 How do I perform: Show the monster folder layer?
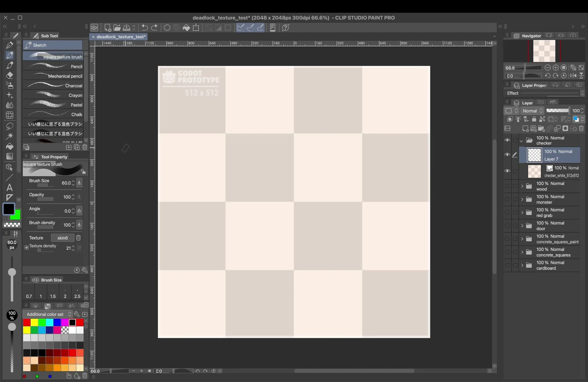point(507,199)
